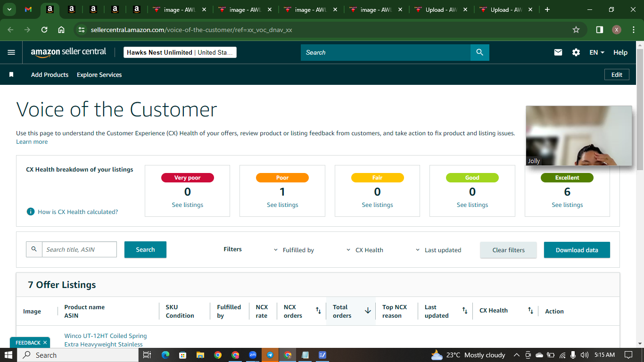Image resolution: width=644 pixels, height=362 pixels.
Task: Click See listings under Fair
Action: pos(377,205)
